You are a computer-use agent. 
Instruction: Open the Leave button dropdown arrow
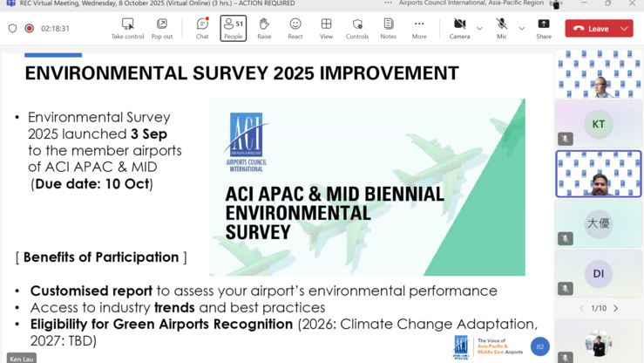click(624, 29)
